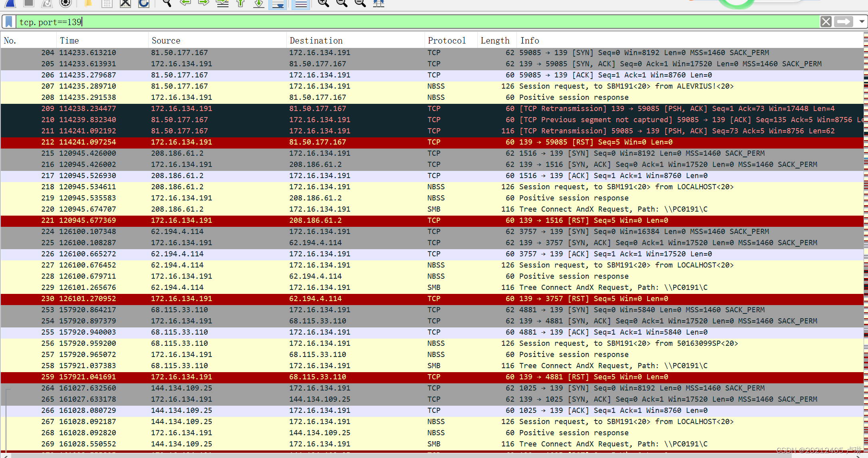Reload this capture file
Screen dimensions: 868x458
144,3
